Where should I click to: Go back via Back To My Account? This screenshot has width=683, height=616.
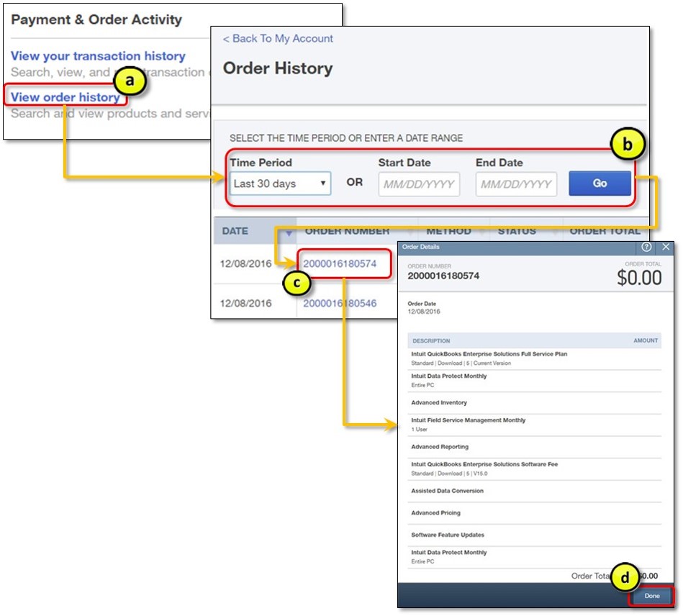pyautogui.click(x=278, y=39)
